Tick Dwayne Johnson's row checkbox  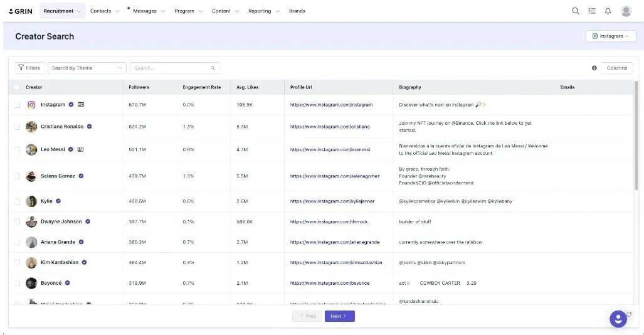click(17, 221)
